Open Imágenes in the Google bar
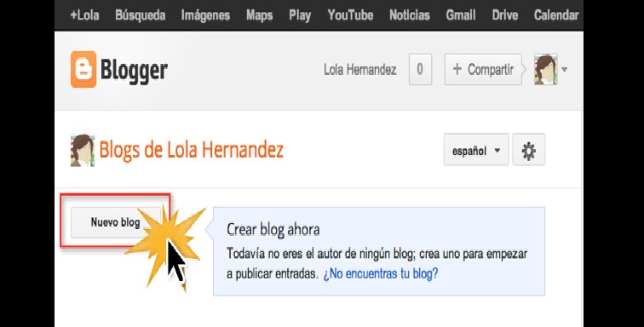Image resolution: width=644 pixels, height=327 pixels. pos(205,15)
